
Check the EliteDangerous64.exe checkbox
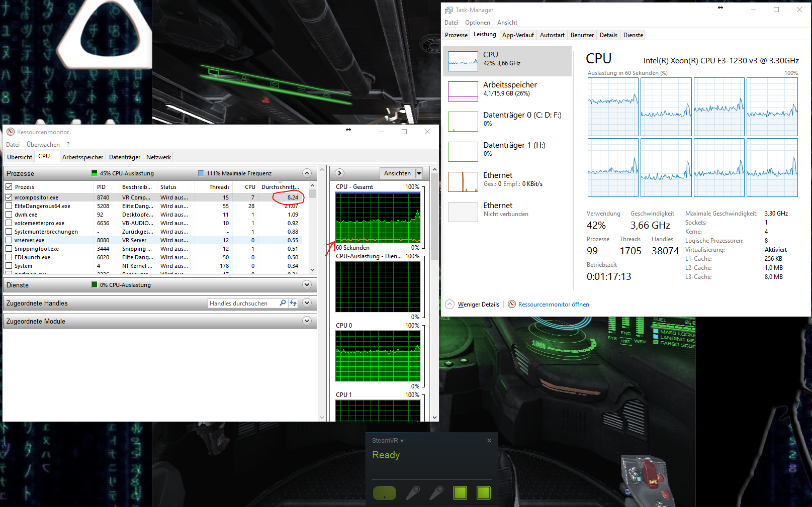9,206
